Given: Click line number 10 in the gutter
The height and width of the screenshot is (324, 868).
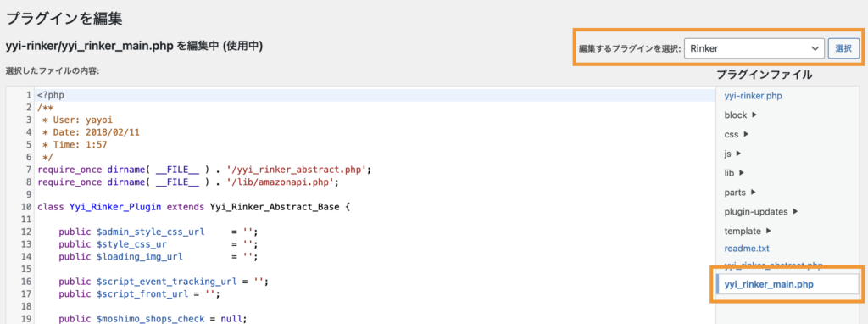Looking at the screenshot, I should [26, 207].
